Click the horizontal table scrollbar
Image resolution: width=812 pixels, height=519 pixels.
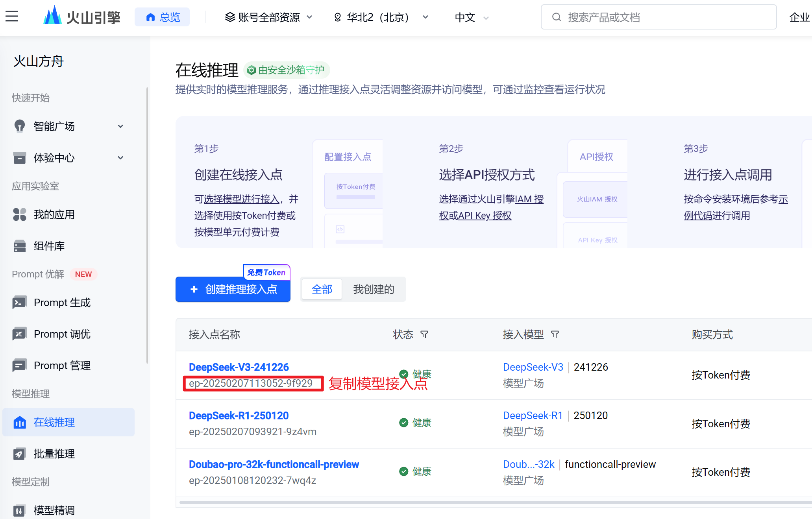[495, 502]
